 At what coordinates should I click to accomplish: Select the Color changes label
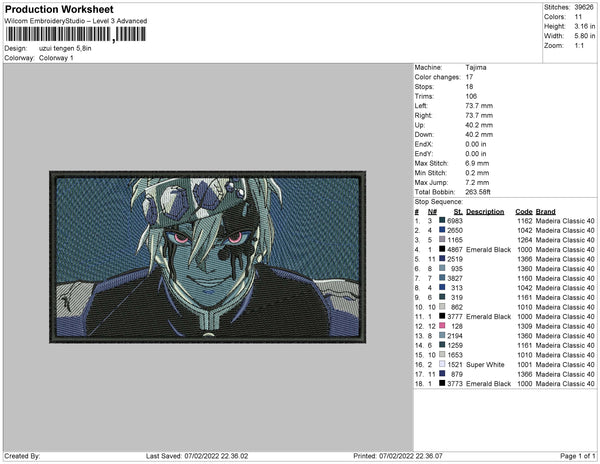pyautogui.click(x=437, y=77)
